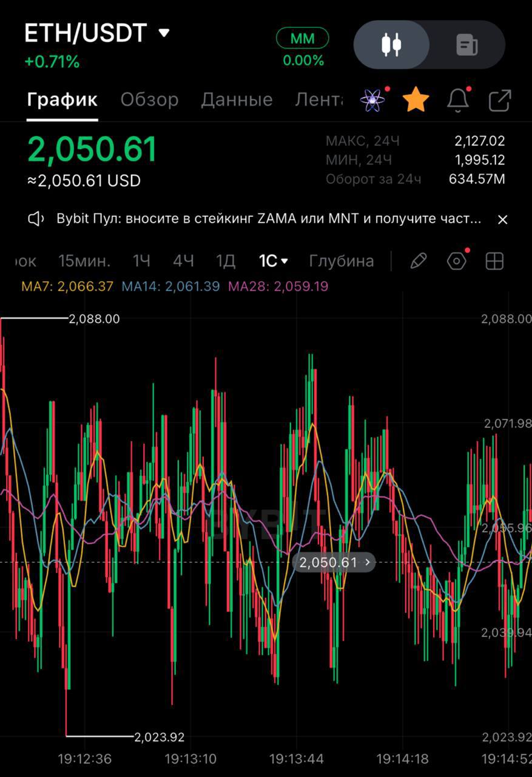The height and width of the screenshot is (777, 532).
Task: Tap the MM 0.00% margin badge
Action: [x=303, y=48]
